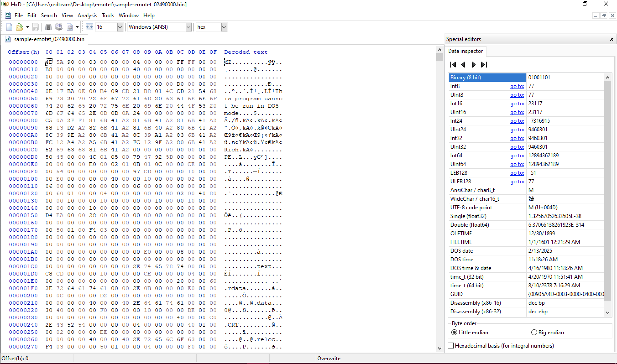617x364 pixels.
Task: Restore the inner document window
Action: [604, 16]
